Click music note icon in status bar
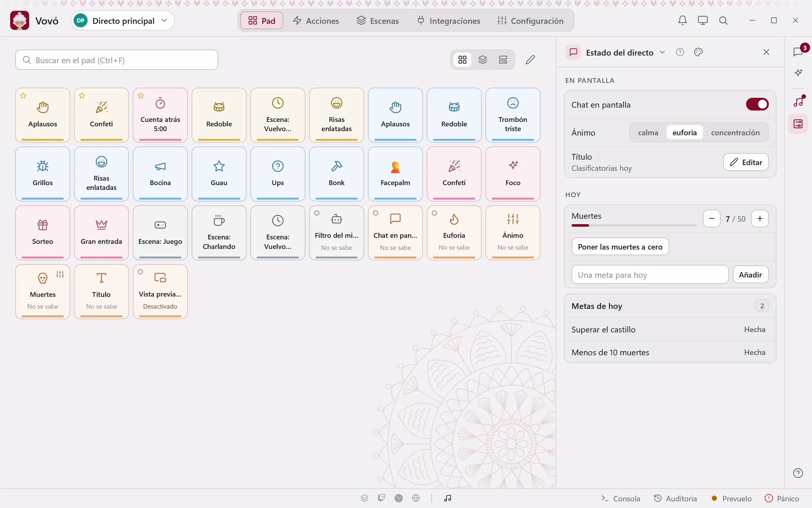 pos(448,498)
